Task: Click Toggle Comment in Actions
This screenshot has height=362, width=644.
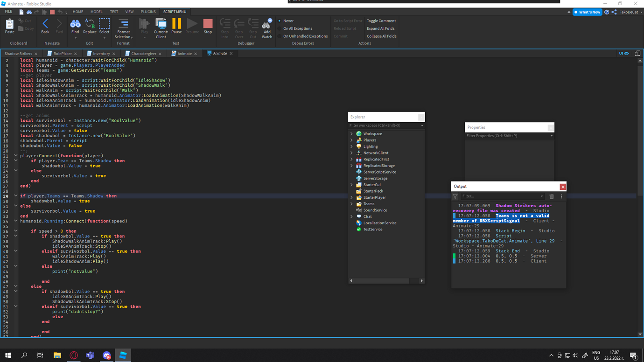Action: [381, 21]
